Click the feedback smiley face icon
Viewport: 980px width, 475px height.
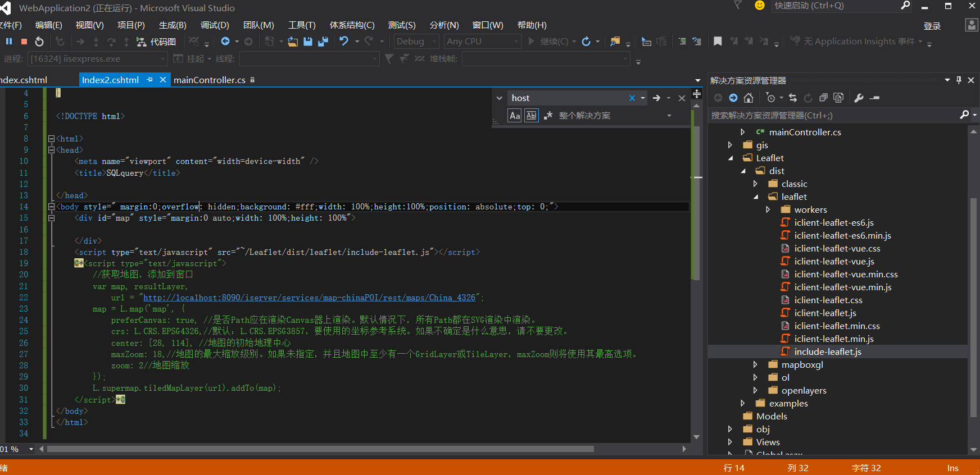[760, 6]
